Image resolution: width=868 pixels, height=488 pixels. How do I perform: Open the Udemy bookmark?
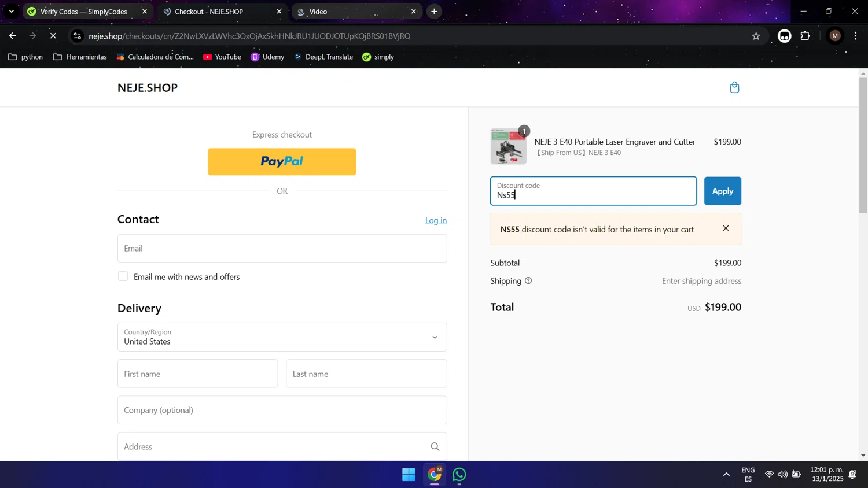(267, 57)
